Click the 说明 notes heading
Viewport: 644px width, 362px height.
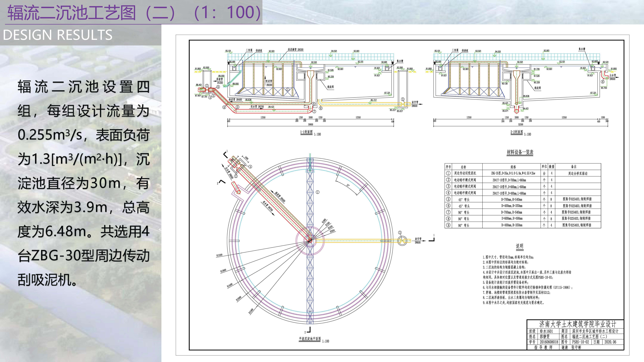tap(519, 246)
